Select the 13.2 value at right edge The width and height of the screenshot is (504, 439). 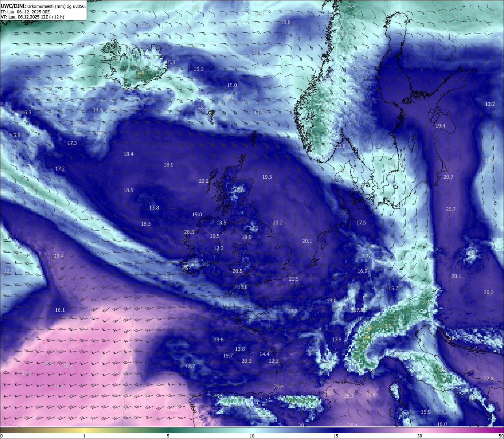(x=490, y=104)
